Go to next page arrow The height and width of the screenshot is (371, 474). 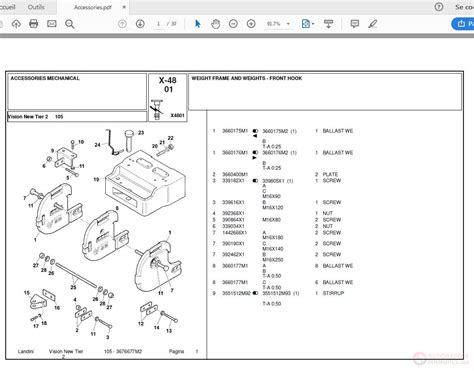click(x=140, y=24)
